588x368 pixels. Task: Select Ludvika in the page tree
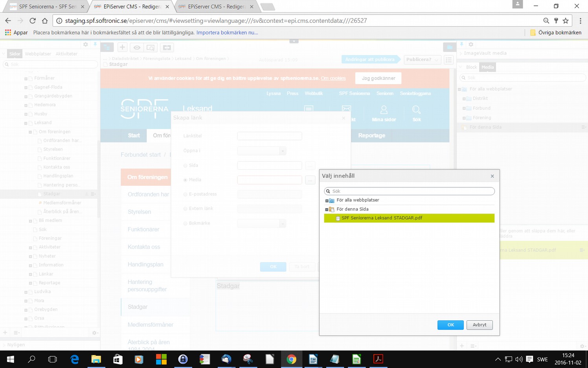tap(42, 292)
